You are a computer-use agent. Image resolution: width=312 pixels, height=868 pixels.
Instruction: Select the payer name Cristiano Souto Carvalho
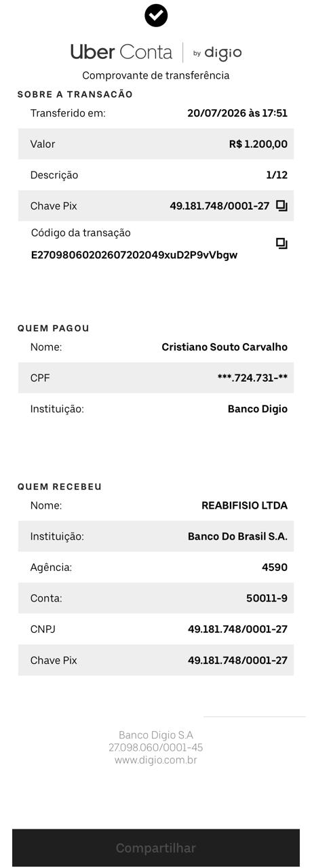(x=225, y=347)
